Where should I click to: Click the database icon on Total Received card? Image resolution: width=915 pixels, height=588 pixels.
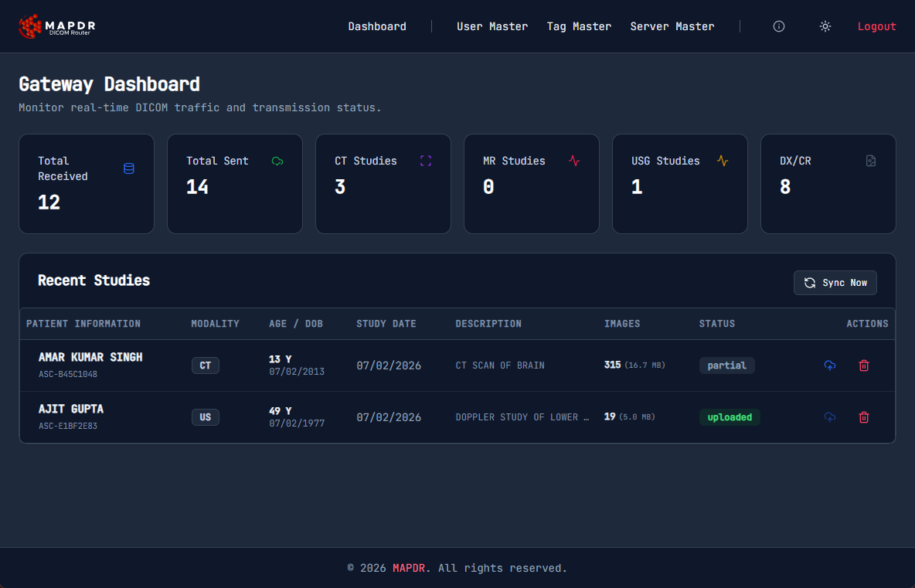(x=128, y=168)
